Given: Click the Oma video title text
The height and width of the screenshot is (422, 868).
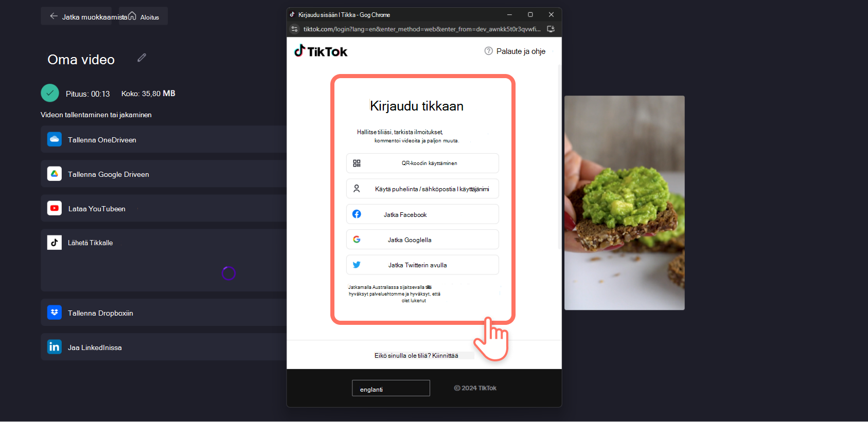Looking at the screenshot, I should coord(81,60).
